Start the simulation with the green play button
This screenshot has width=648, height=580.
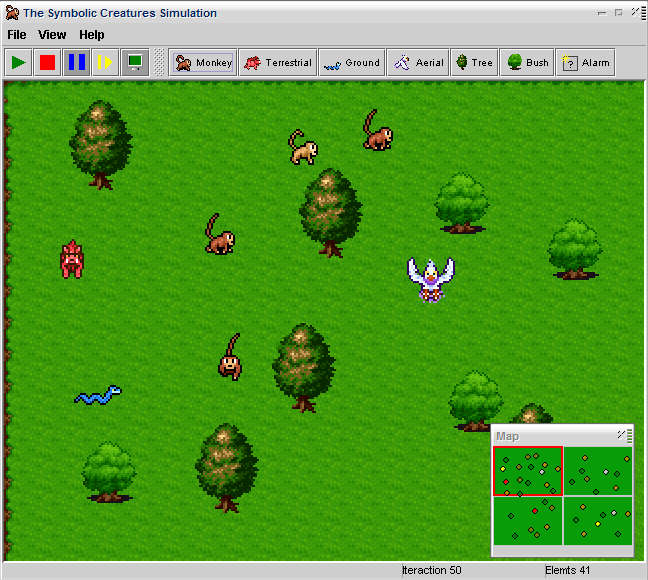[x=18, y=62]
